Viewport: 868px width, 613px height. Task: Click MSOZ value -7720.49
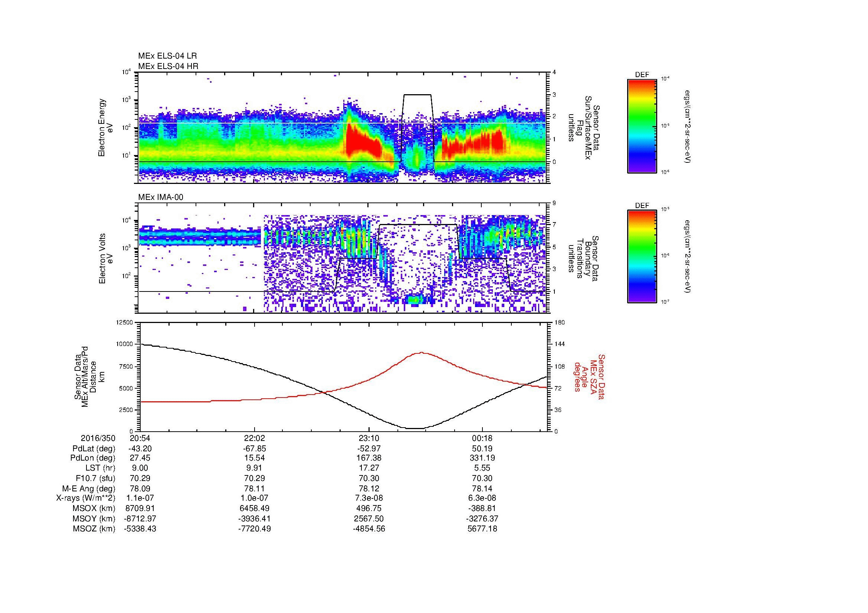tap(255, 529)
